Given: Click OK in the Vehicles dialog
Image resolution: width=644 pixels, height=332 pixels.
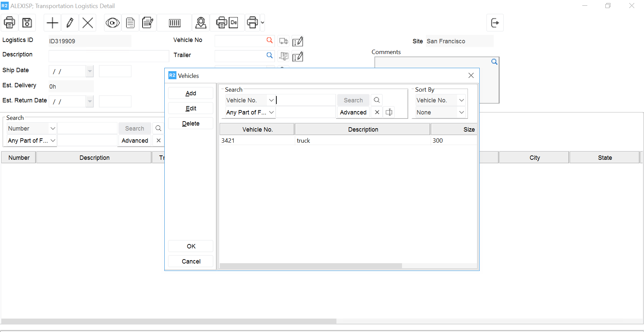Looking at the screenshot, I should (191, 246).
